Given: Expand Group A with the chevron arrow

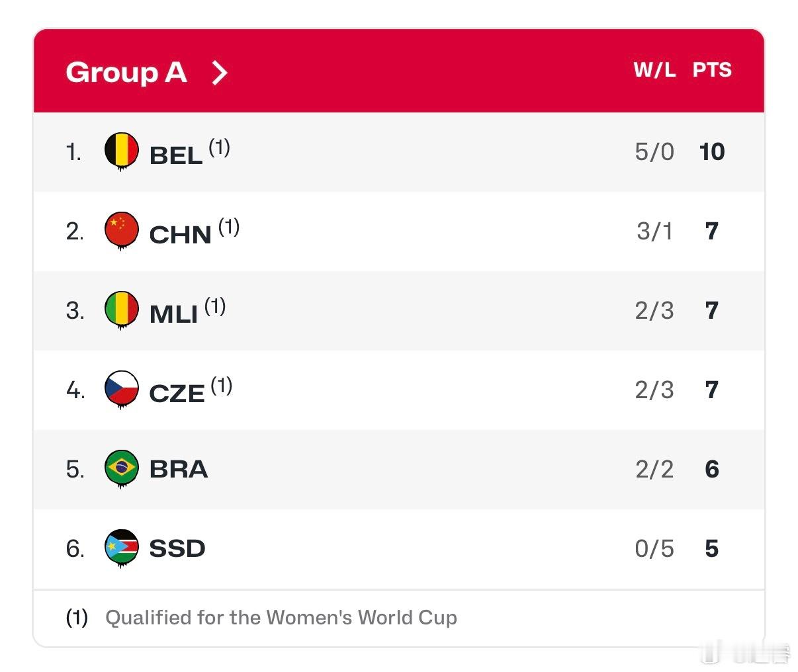Looking at the screenshot, I should 220,72.
